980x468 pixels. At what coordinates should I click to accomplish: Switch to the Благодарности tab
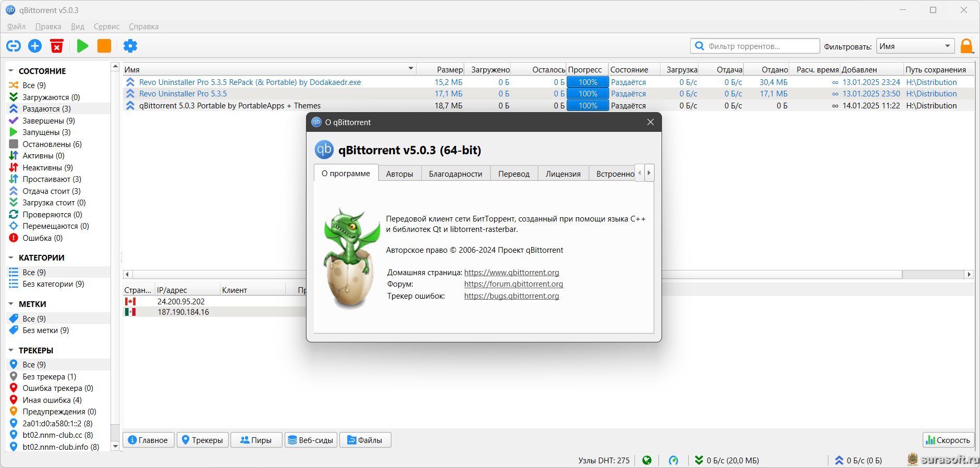tap(456, 174)
